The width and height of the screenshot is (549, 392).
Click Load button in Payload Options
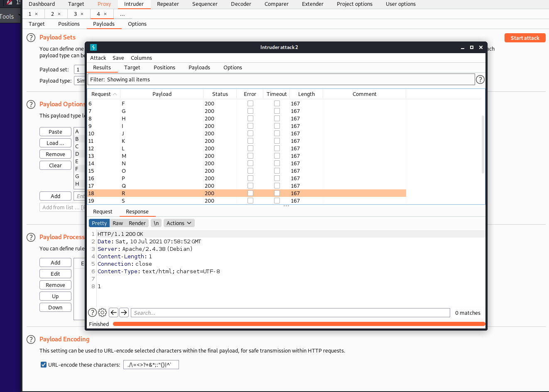55,143
